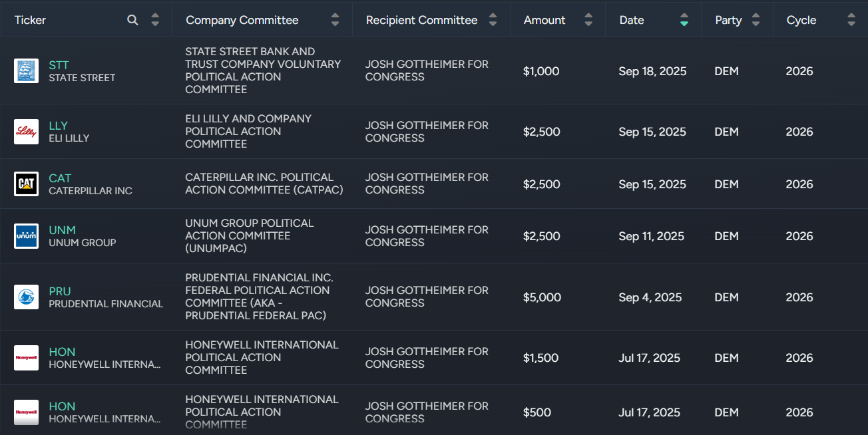Click the Caterpillar CAT logo

(27, 184)
